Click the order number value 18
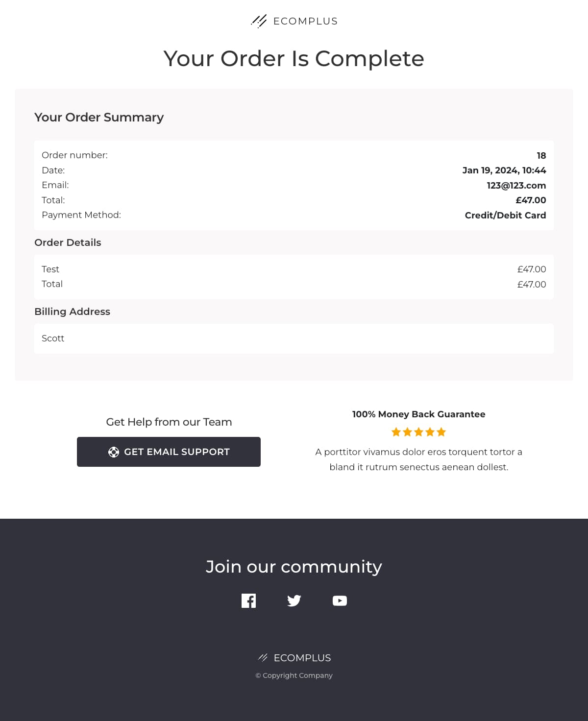Viewport: 588px width, 721px height. click(x=541, y=155)
